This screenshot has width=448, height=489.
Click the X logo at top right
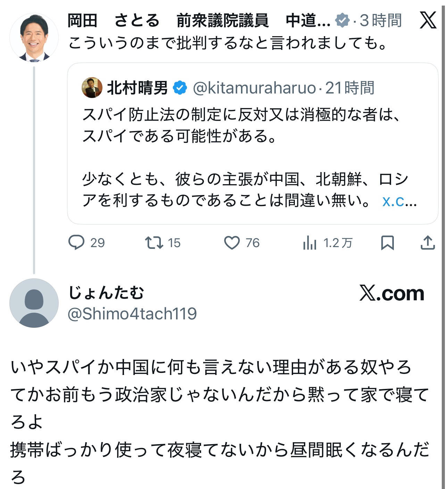pos(428,20)
